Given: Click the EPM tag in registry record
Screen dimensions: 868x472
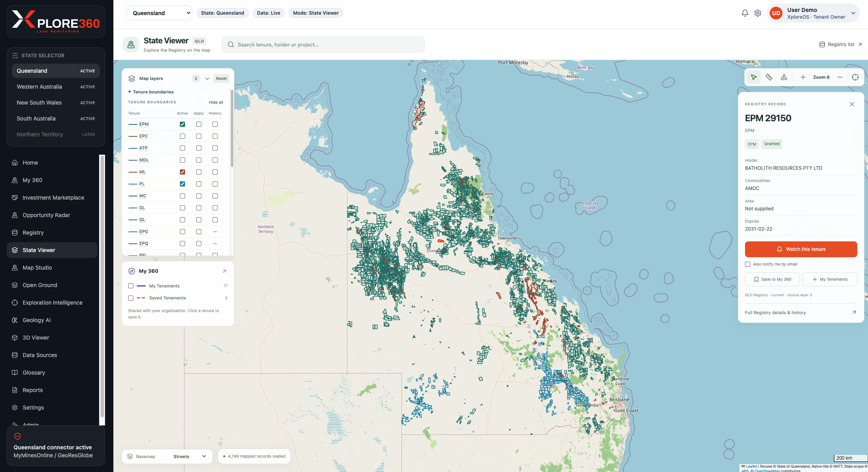Looking at the screenshot, I should click(752, 144).
